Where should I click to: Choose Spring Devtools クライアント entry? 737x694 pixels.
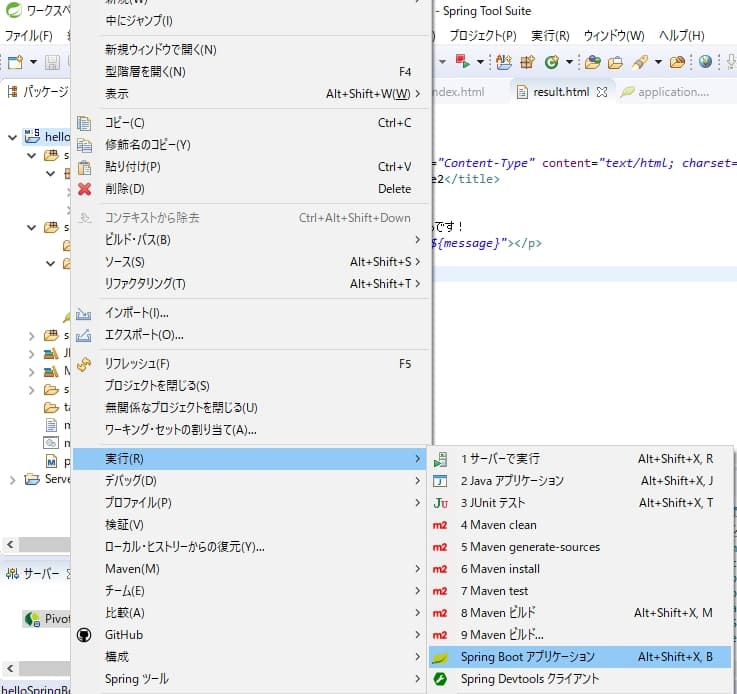[x=580, y=678]
